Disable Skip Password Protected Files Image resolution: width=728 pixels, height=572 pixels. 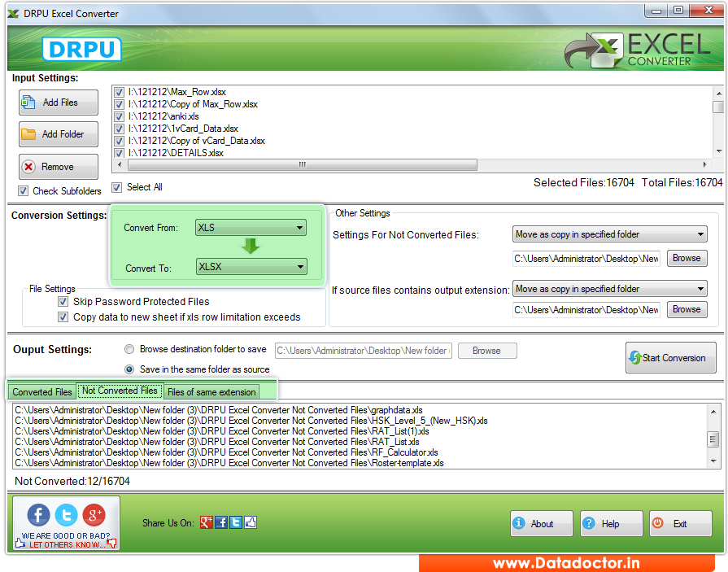[63, 303]
